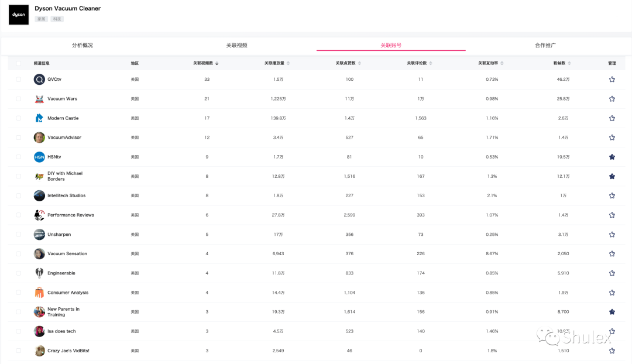Star the Performance Reviews channel
The image size is (632, 364).
click(612, 215)
